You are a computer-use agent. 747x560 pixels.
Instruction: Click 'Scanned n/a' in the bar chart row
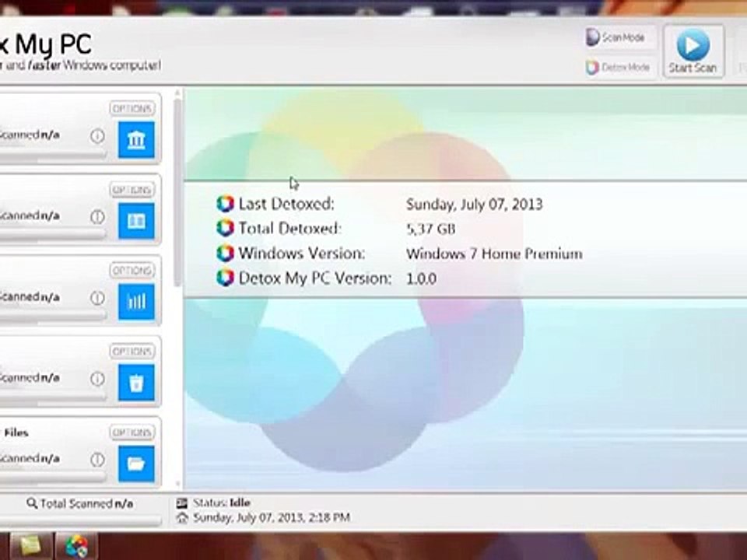tap(30, 297)
